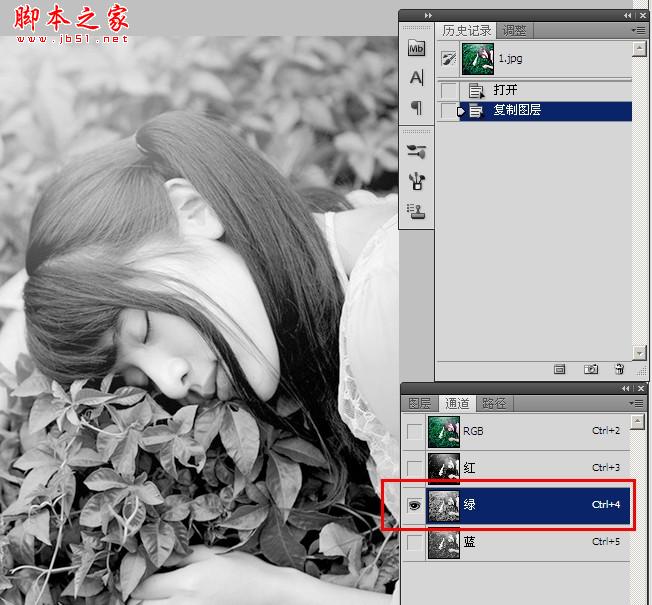Close the channels panel group
652x605 pixels.
coord(641,388)
